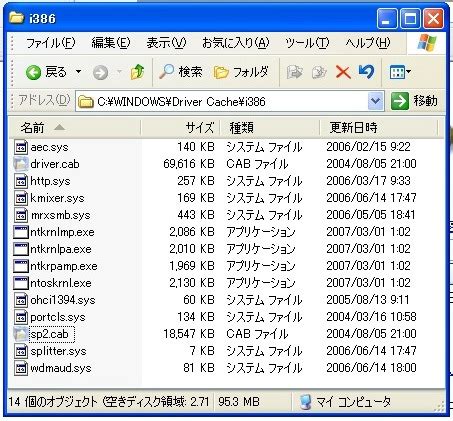Go up one folder level icon
Viewport: 453px width, 421px height.
137,72
